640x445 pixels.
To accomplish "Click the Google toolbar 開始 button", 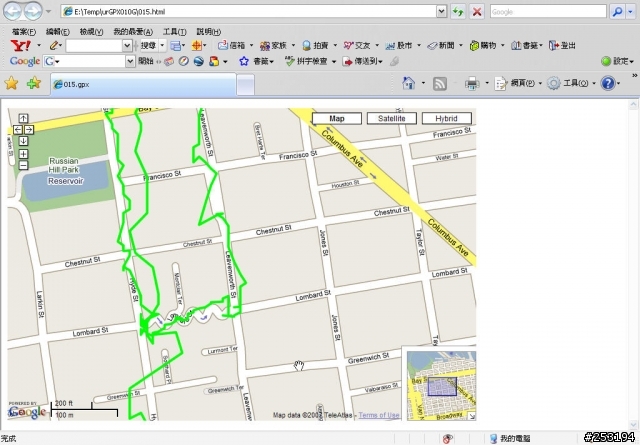I will click(x=146, y=61).
